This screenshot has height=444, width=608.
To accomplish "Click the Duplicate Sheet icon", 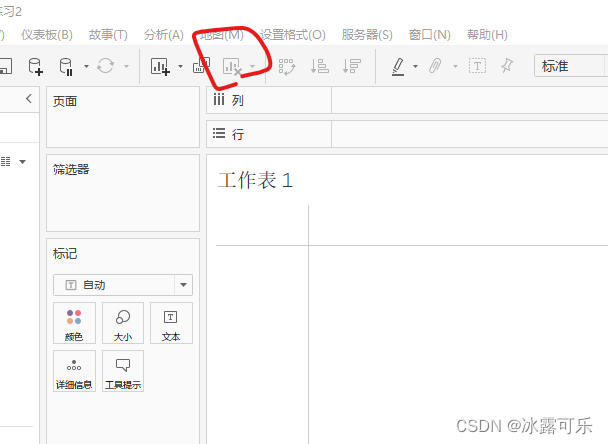I will point(202,65).
